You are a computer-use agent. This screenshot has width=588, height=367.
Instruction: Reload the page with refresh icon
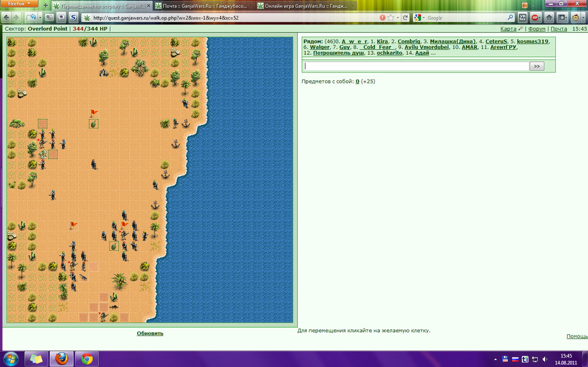tap(405, 17)
